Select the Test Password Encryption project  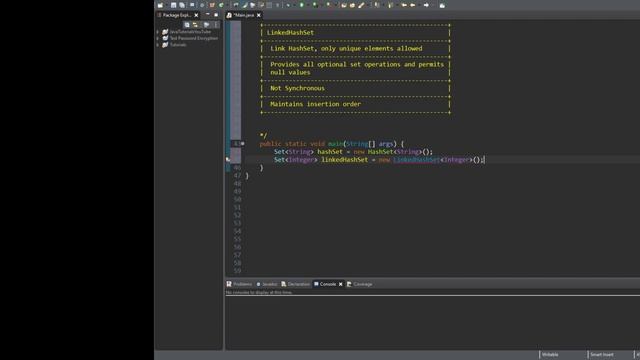coord(193,38)
